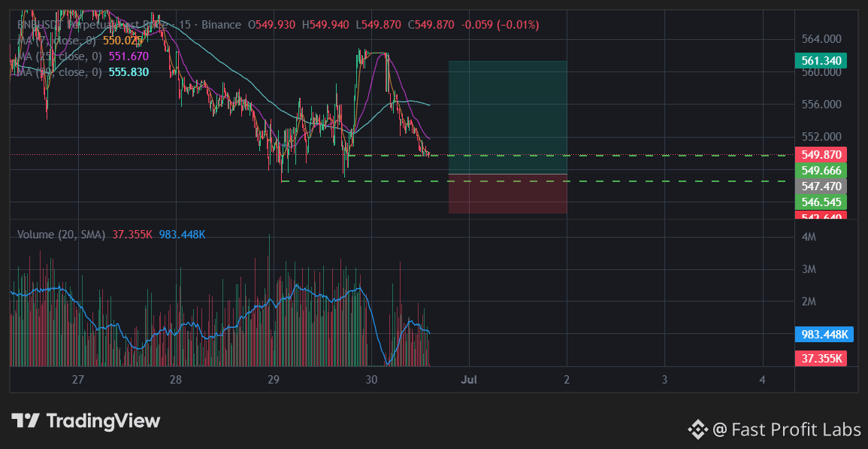
Task: Click the 30 date label on time axis
Action: [371, 380]
